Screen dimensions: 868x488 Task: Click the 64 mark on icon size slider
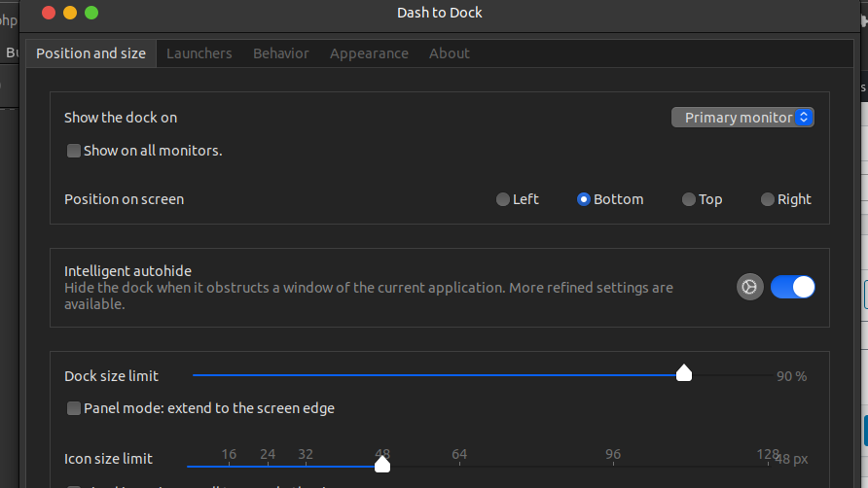pyautogui.click(x=459, y=455)
